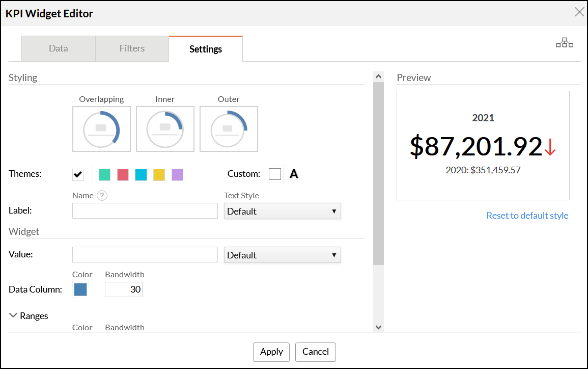Toggle the default theme checkbox

78,174
